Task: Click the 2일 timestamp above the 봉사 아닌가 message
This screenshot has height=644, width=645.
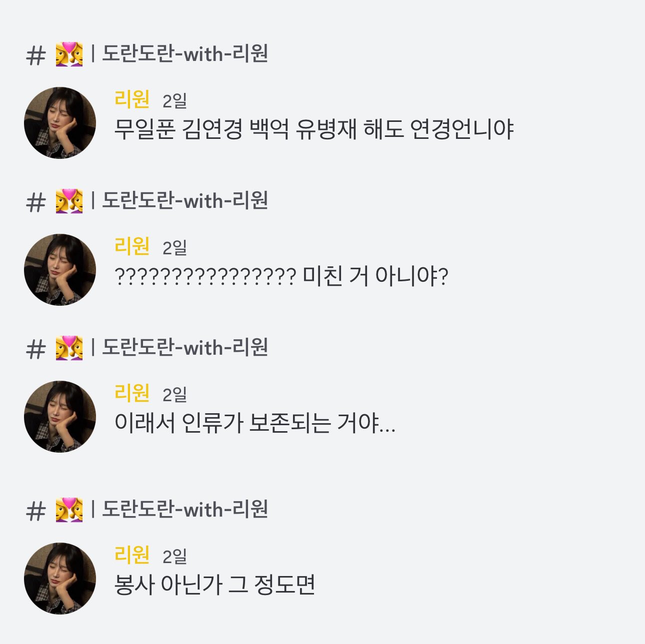Action: click(x=174, y=556)
